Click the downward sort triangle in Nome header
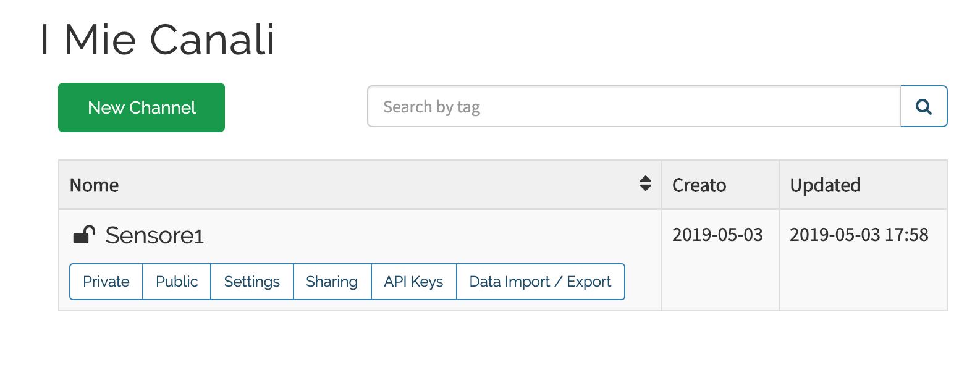This screenshot has height=378, width=980. [x=645, y=188]
